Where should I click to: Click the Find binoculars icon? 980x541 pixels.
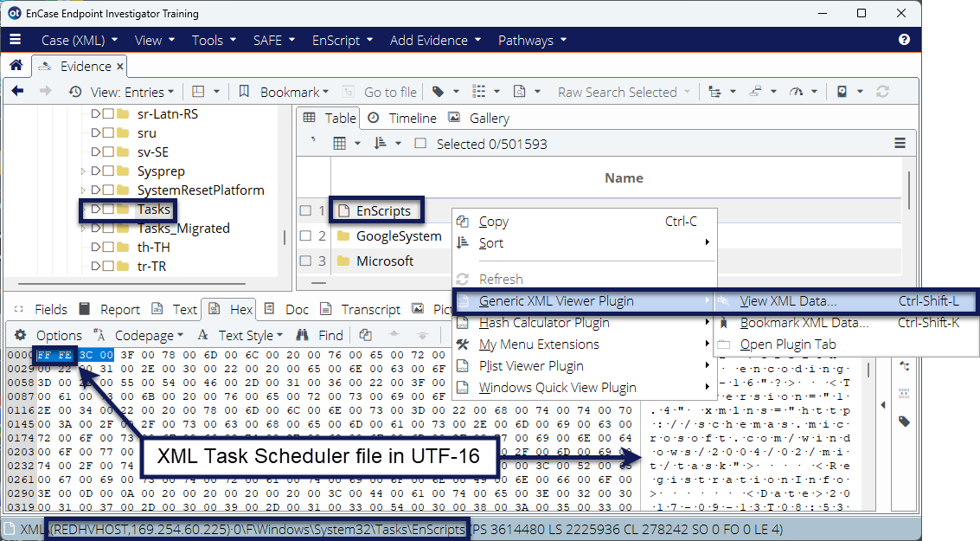pyautogui.click(x=303, y=335)
